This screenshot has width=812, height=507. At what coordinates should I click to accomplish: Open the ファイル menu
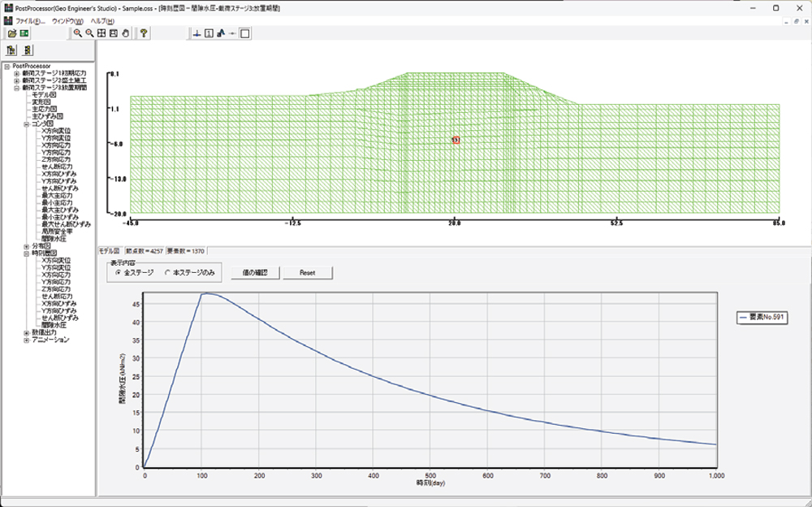31,21
